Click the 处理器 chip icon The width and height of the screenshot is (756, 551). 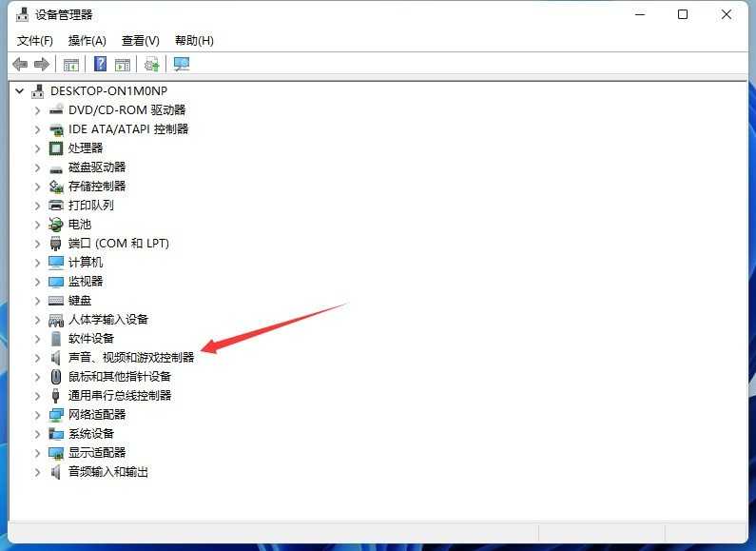point(56,148)
